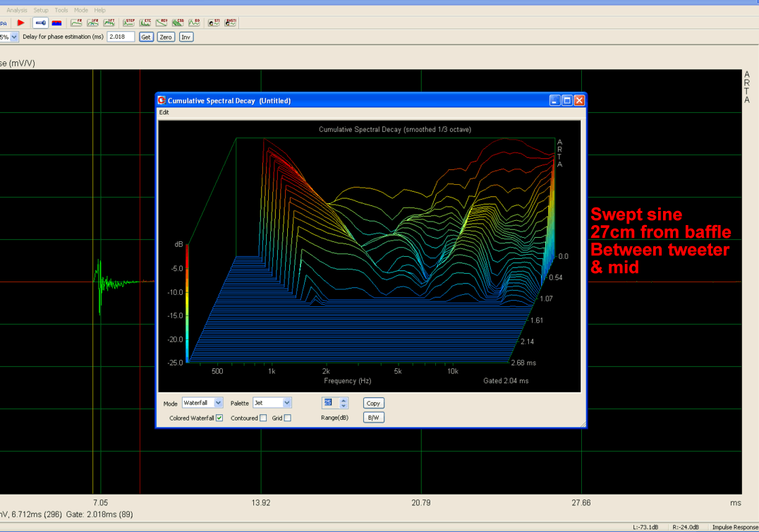Click the B/W button
Viewport: 759px width, 532px height.
[373, 417]
